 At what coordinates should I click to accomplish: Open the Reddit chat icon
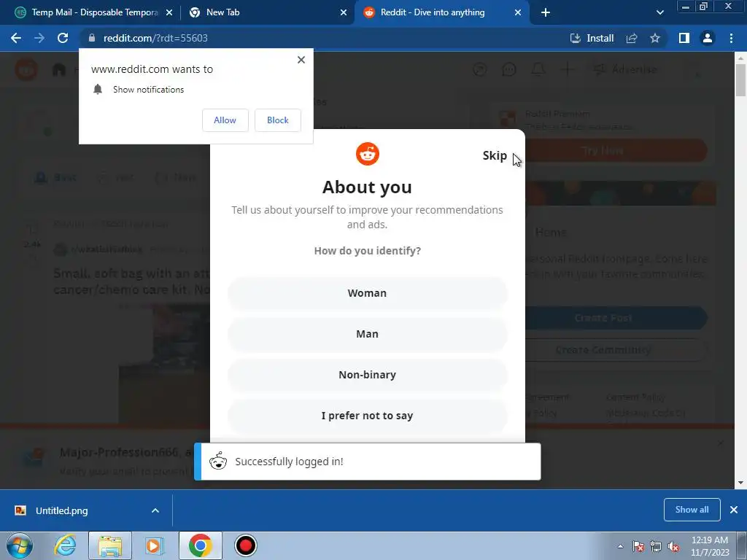(509, 70)
